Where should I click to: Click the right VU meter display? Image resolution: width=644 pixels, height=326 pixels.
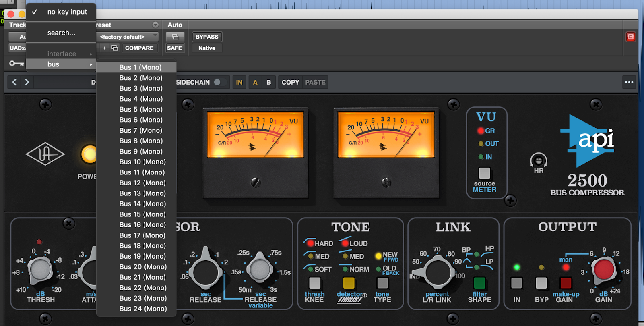[x=386, y=134]
